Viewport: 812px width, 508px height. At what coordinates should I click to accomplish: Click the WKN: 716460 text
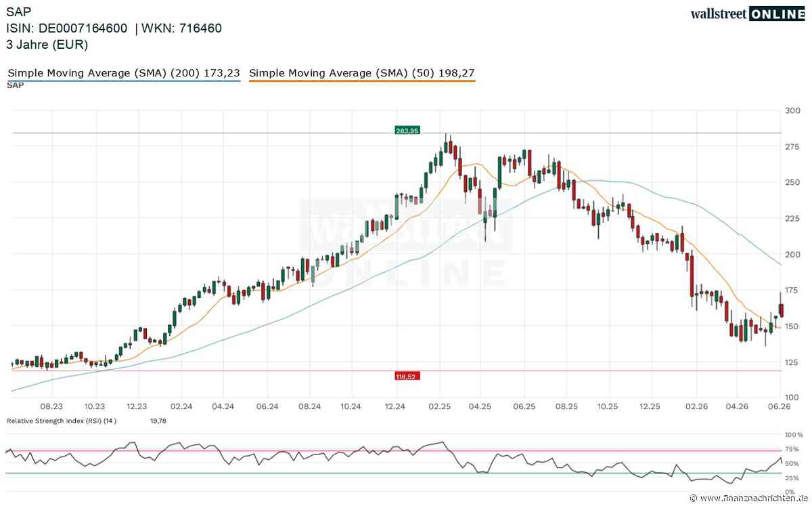183,28
